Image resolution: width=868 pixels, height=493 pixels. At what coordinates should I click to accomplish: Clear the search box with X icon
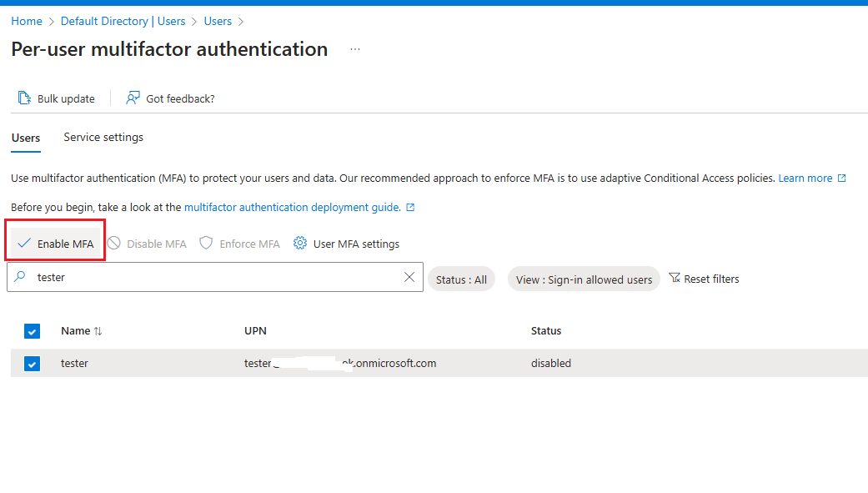pyautogui.click(x=409, y=278)
